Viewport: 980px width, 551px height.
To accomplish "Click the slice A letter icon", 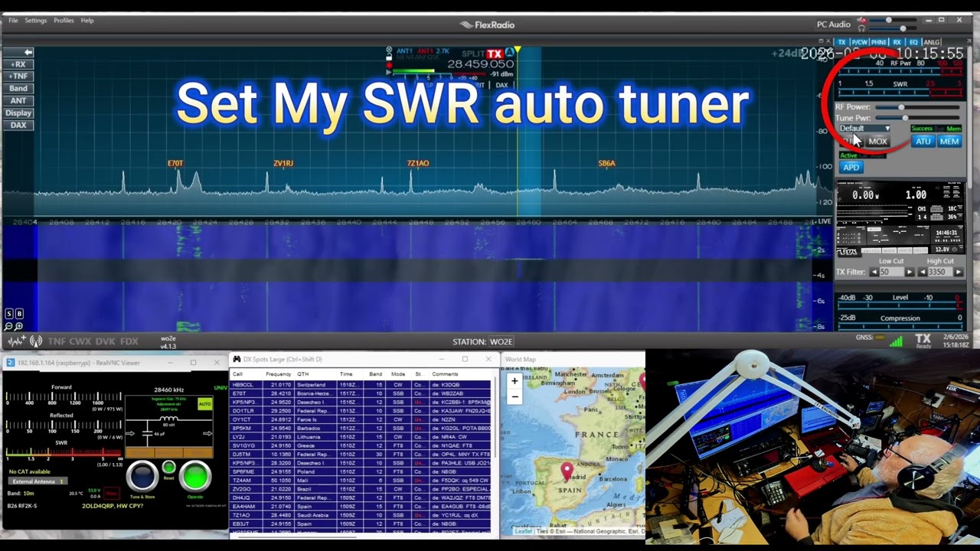I will 509,53.
